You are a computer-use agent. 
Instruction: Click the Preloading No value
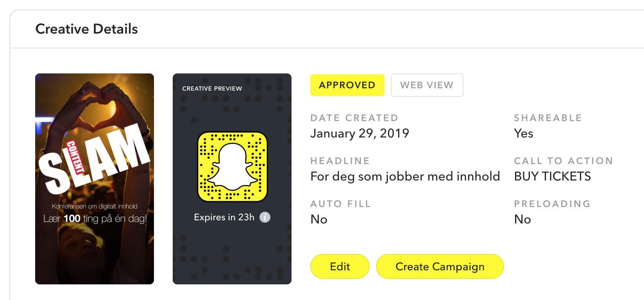(522, 219)
